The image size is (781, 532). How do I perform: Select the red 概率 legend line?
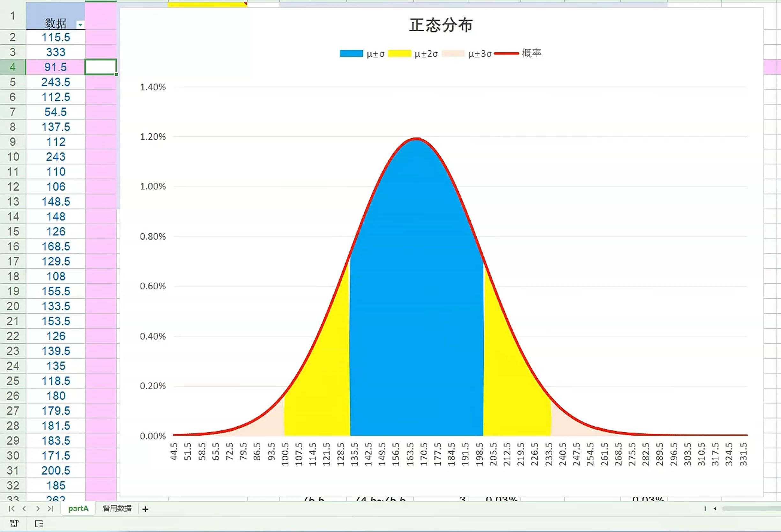click(517, 53)
